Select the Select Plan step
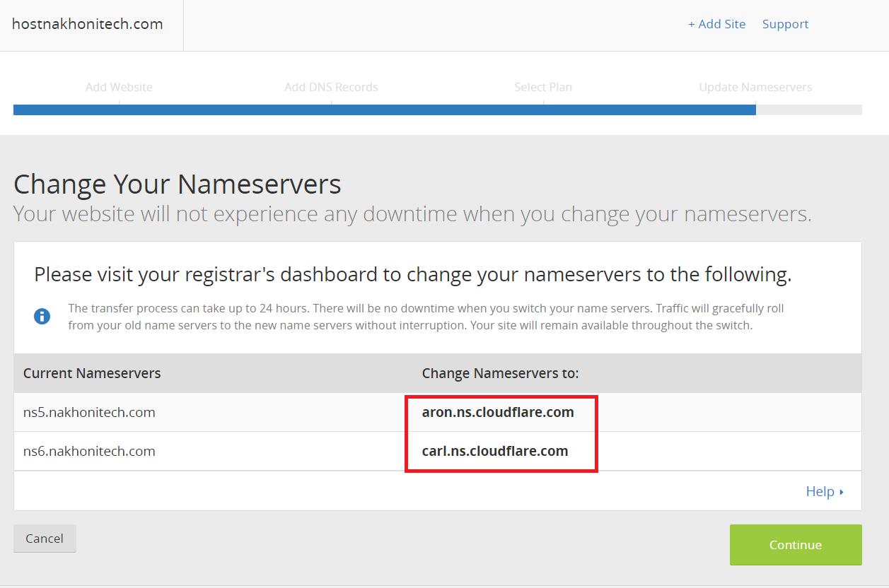The image size is (889, 588). pyautogui.click(x=543, y=88)
